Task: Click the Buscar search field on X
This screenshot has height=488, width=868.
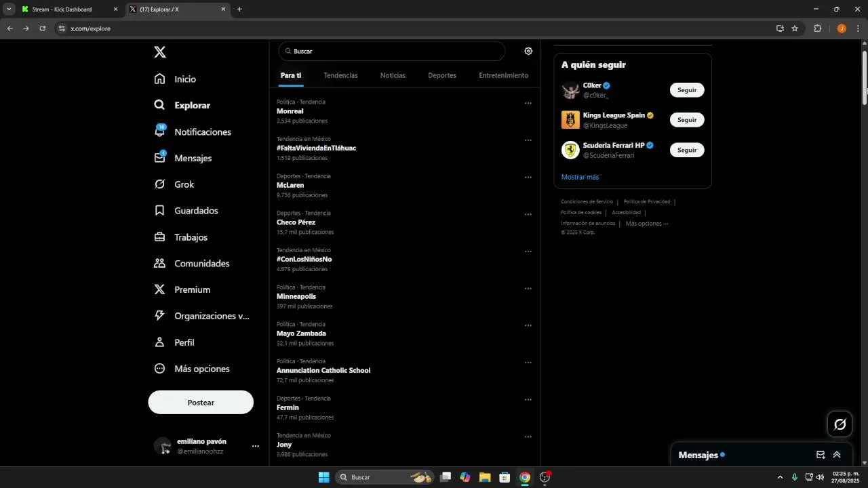Action: pos(392,51)
